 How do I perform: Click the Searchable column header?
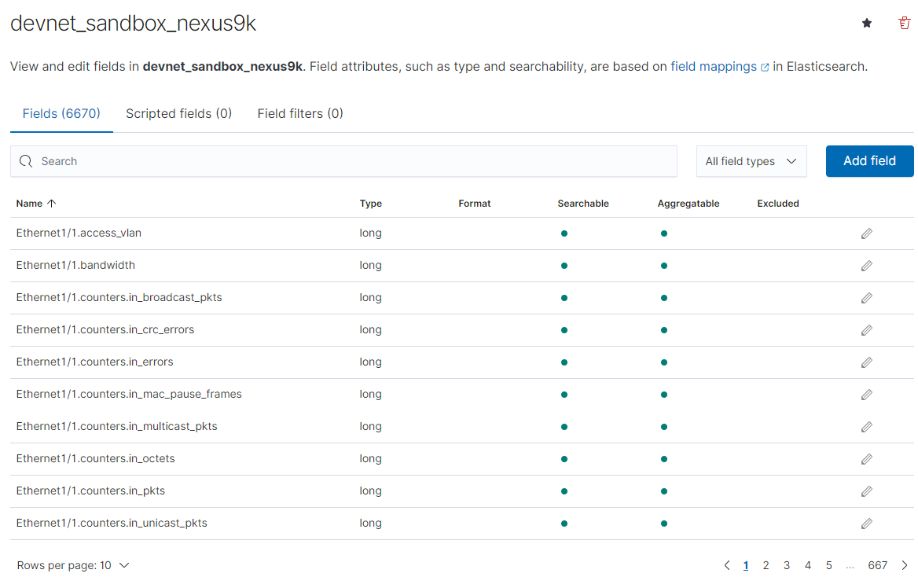(x=583, y=204)
